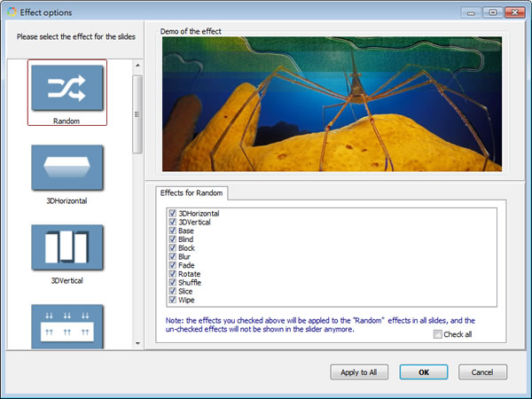Toggle the Blind effect checkbox
532x399 pixels.
[172, 239]
